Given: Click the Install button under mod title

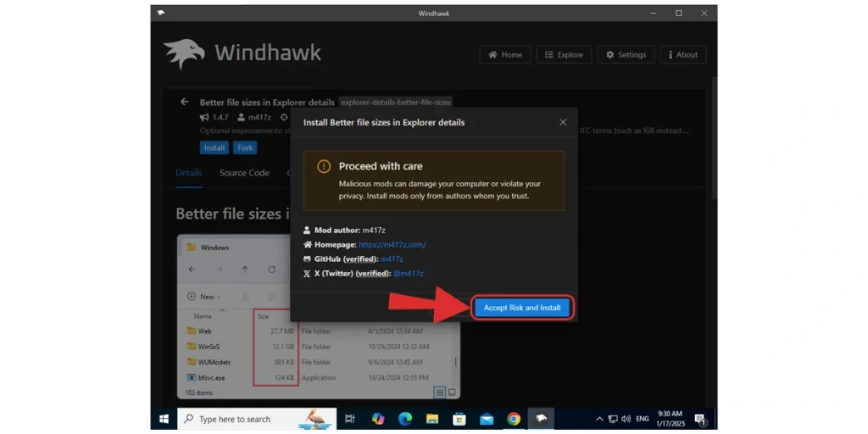Looking at the screenshot, I should [214, 147].
